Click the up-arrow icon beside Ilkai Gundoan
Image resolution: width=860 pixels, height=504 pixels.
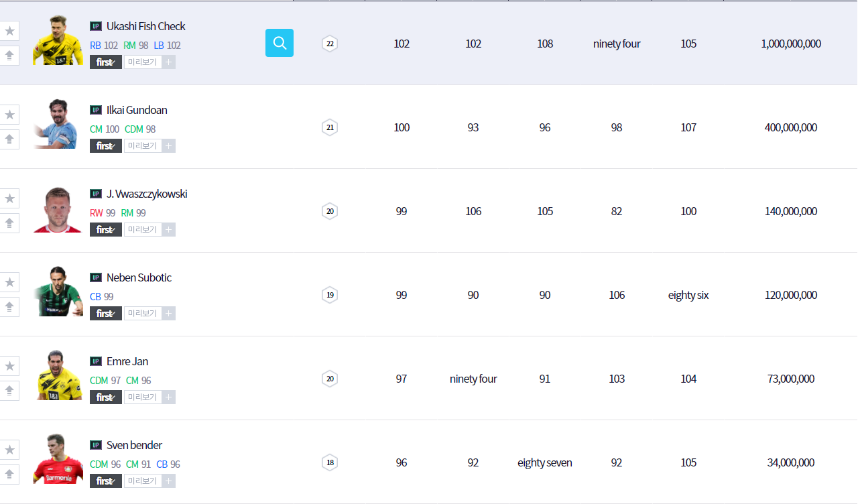click(9, 139)
